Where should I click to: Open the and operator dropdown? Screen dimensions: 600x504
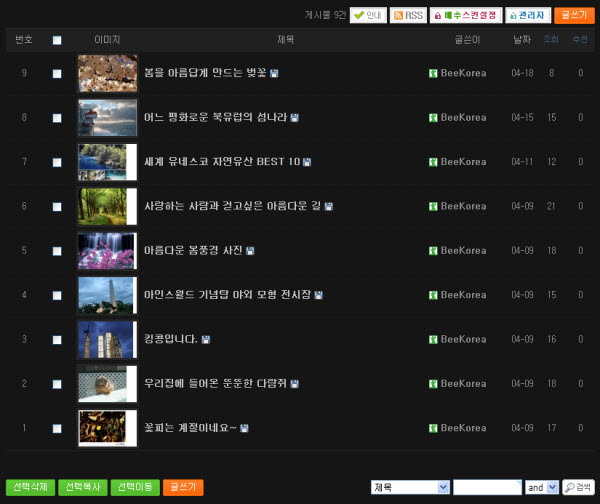pos(542,487)
